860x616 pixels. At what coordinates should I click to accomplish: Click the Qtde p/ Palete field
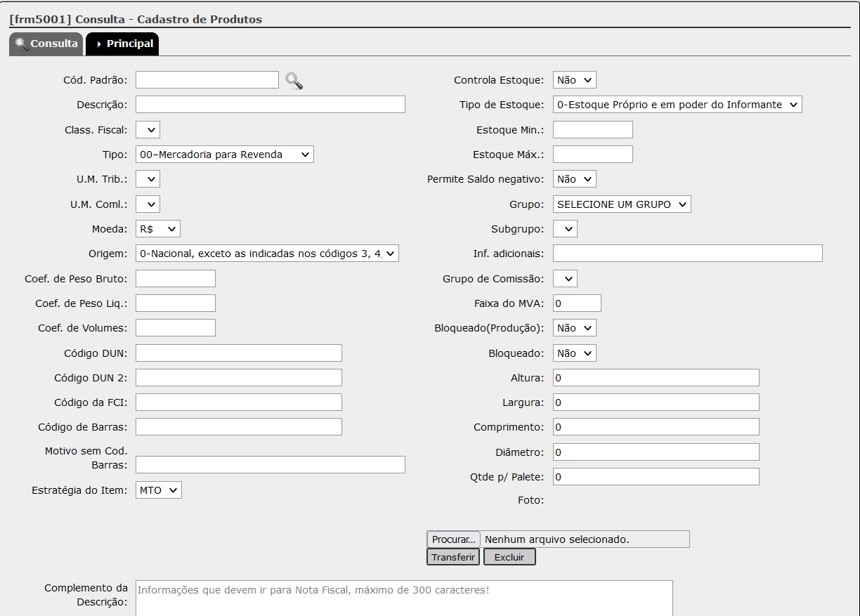[x=656, y=477]
